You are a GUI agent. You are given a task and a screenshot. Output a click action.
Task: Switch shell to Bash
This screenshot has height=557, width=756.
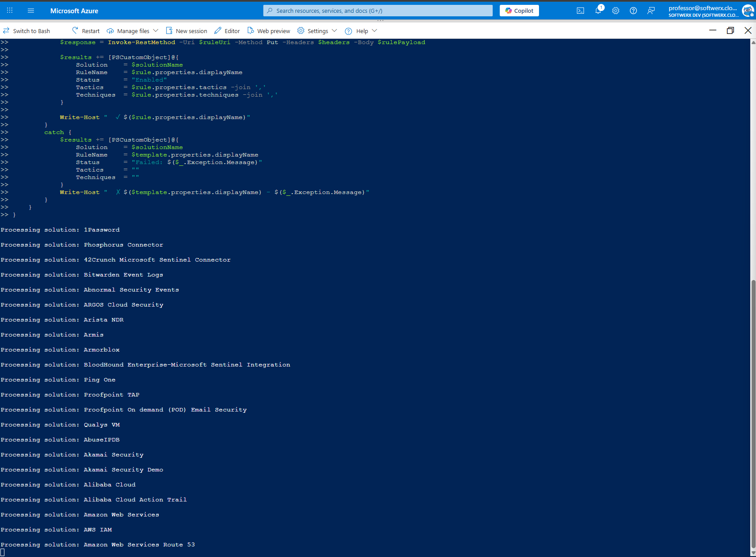pyautogui.click(x=26, y=30)
